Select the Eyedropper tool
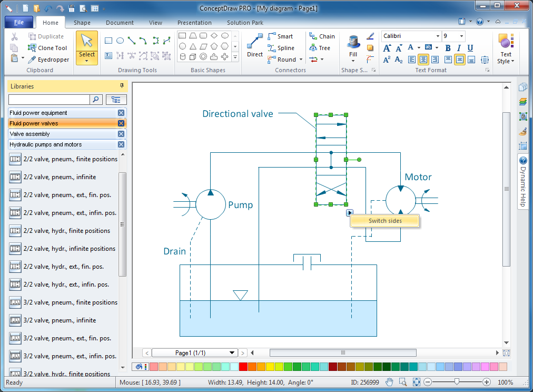Image resolution: width=533 pixels, height=392 pixels. click(x=48, y=60)
